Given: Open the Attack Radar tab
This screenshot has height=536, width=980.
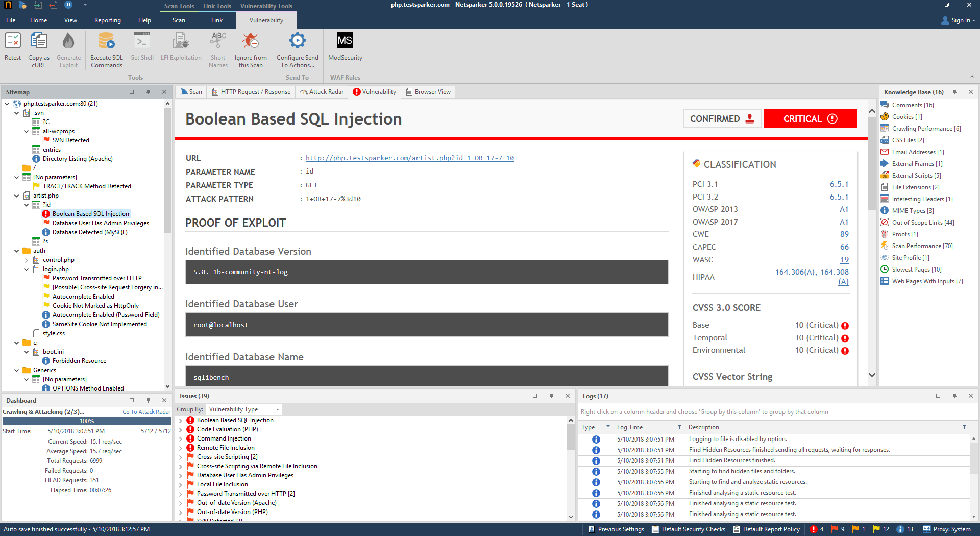Looking at the screenshot, I should click(x=322, y=92).
